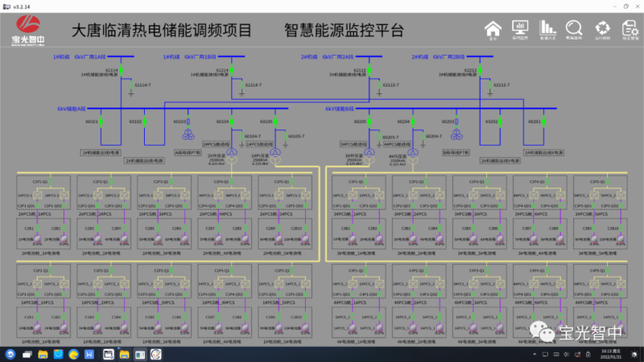This screenshot has height=362, width=644.
Task: Click the 宝光智中 logo at top left
Action: pyautogui.click(x=29, y=31)
